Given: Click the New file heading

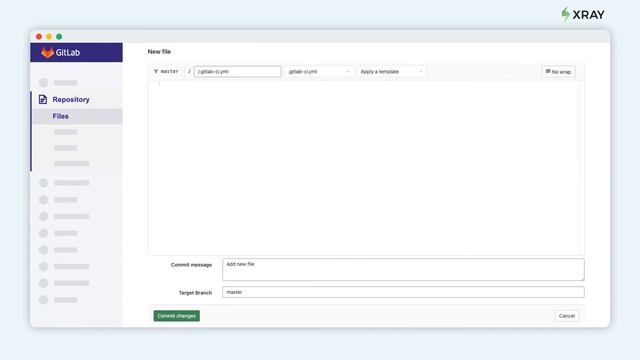Looking at the screenshot, I should (x=159, y=52).
